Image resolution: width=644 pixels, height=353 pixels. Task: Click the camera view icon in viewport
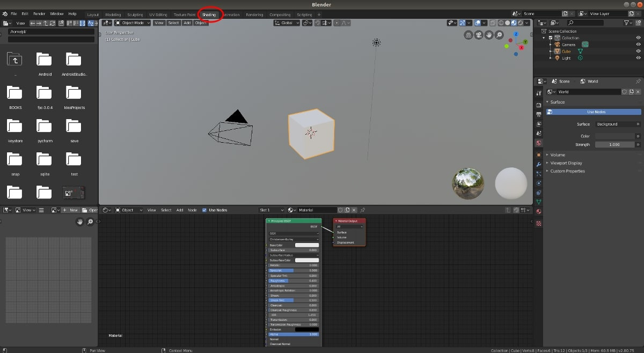[x=479, y=35]
